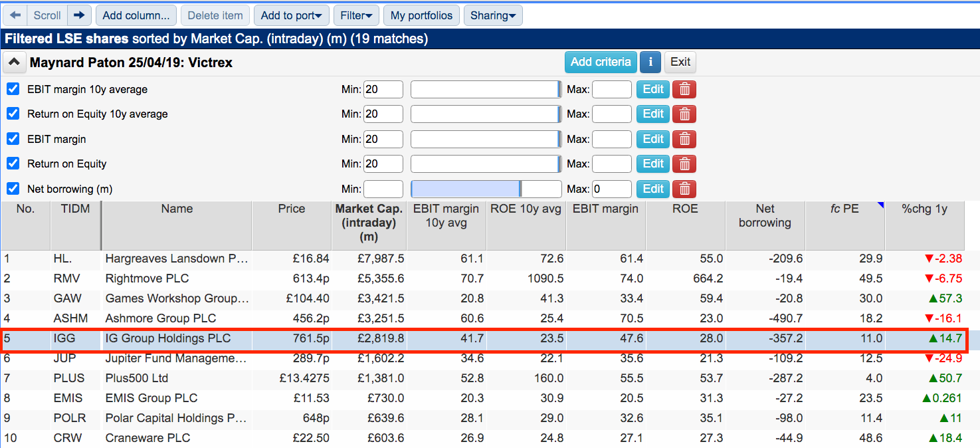Sort by Name column header
This screenshot has width=980, height=448.
coord(177,225)
